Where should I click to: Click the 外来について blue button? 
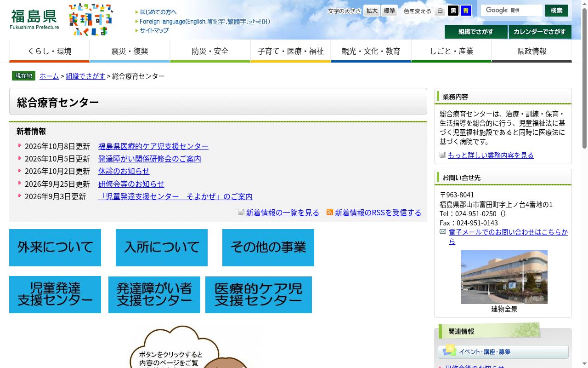[x=55, y=247]
